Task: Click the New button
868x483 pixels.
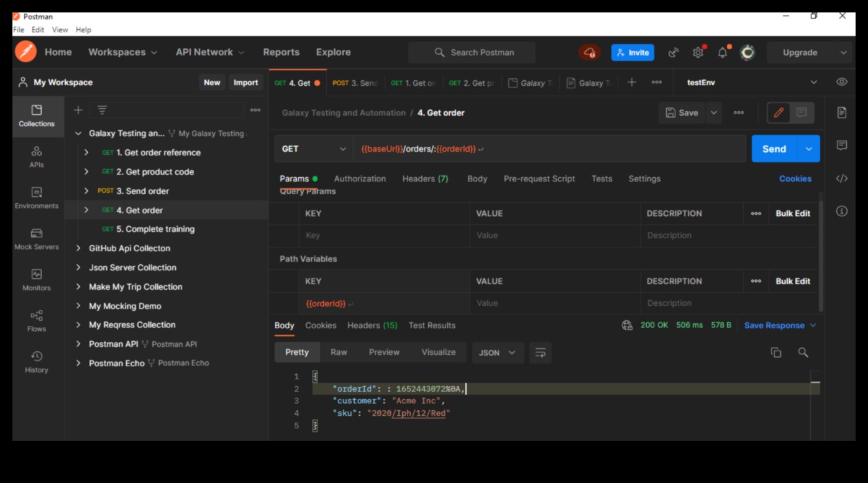Action: [x=212, y=82]
